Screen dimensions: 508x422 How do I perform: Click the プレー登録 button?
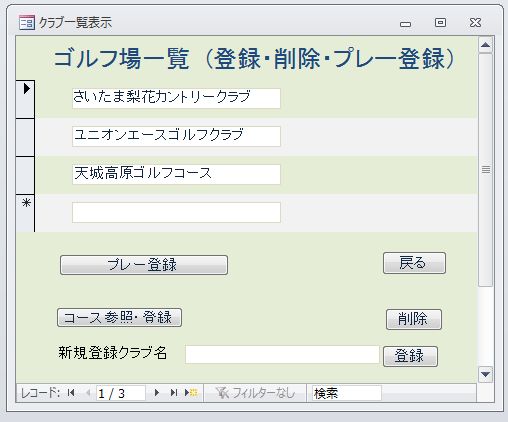pos(144,265)
